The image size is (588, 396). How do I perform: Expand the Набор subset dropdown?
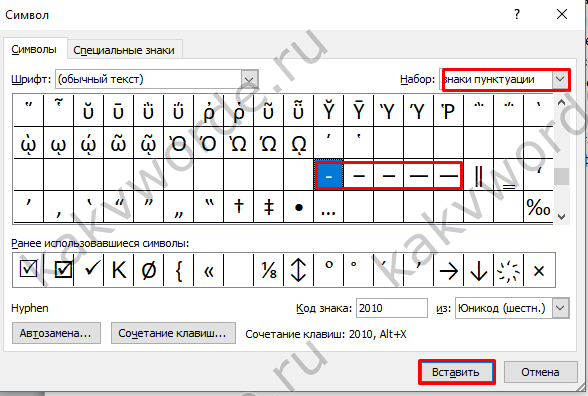point(560,80)
